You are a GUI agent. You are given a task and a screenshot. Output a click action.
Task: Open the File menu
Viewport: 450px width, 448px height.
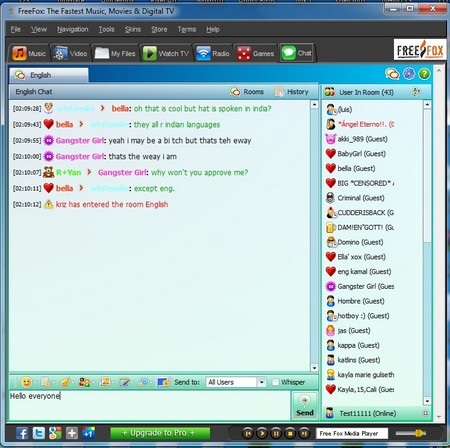pos(15,29)
